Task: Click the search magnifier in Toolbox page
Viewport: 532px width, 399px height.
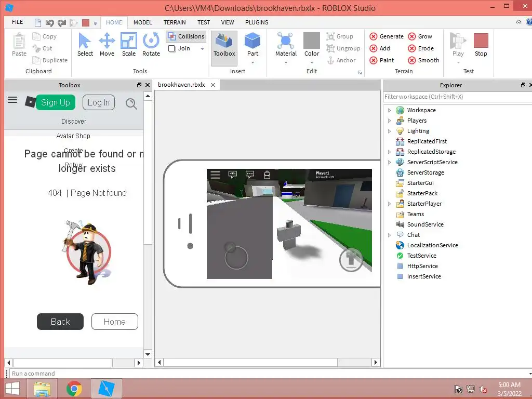Action: coord(131,103)
